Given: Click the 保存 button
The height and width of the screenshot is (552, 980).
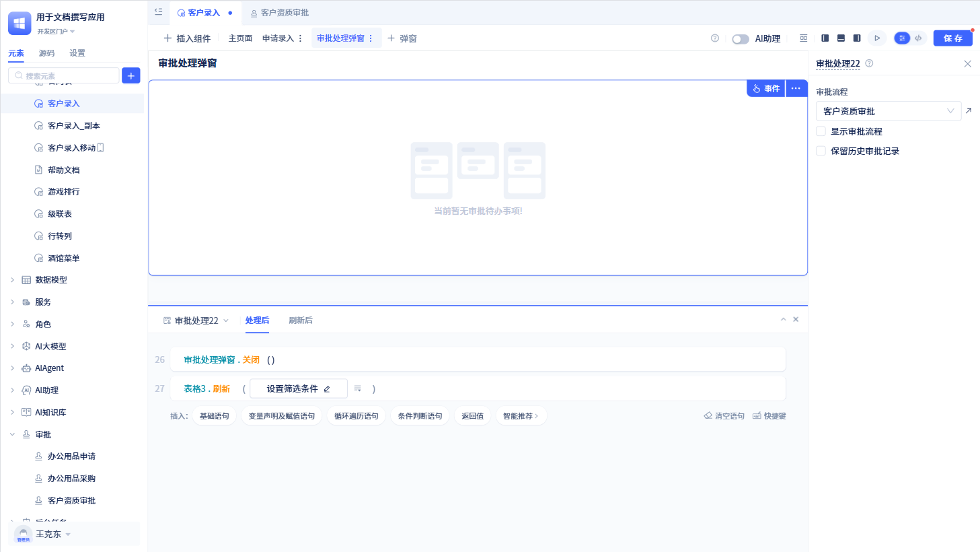Looking at the screenshot, I should (x=952, y=38).
